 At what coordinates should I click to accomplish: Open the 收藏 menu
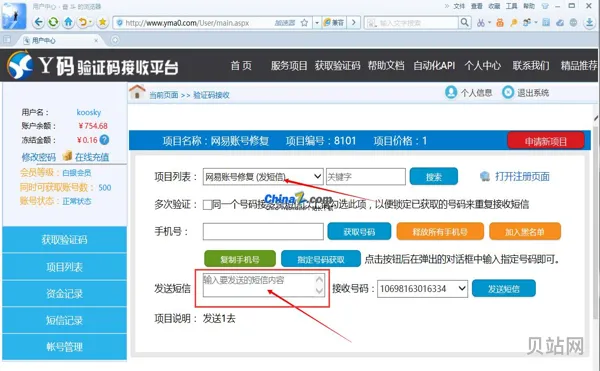[494, 6]
